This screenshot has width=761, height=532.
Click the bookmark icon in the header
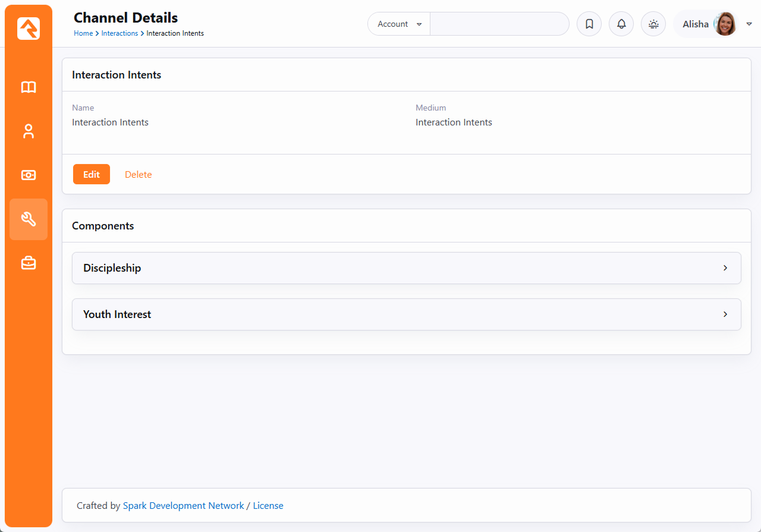pyautogui.click(x=589, y=24)
